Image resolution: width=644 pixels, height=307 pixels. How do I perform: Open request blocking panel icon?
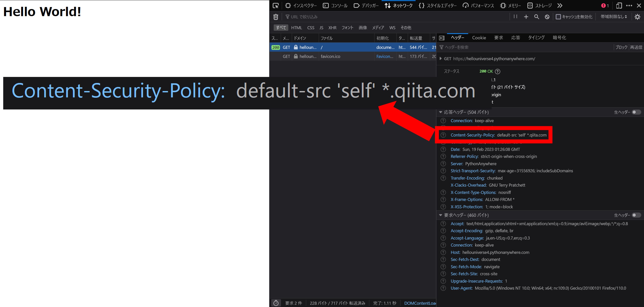pyautogui.click(x=547, y=17)
